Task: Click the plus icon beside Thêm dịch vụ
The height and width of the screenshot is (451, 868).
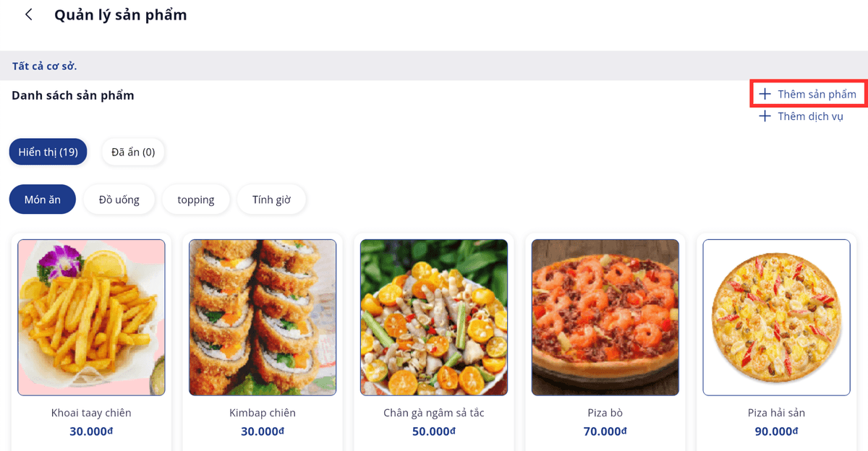Action: (765, 116)
